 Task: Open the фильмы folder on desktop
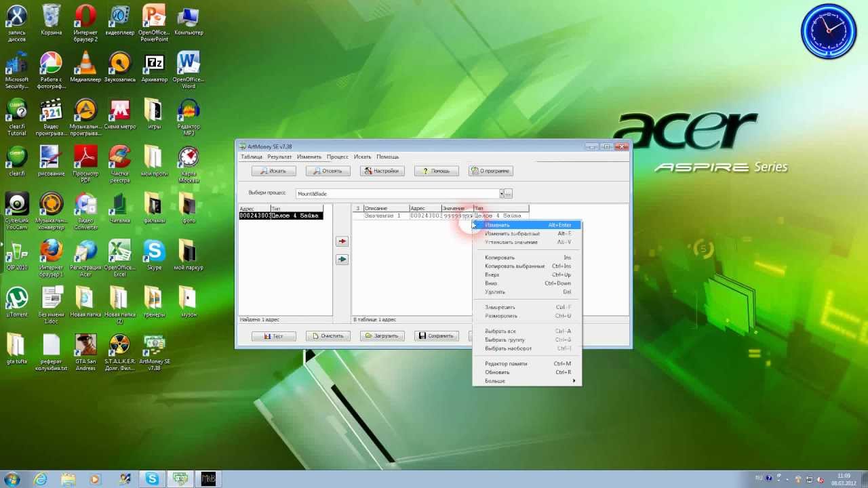(154, 208)
